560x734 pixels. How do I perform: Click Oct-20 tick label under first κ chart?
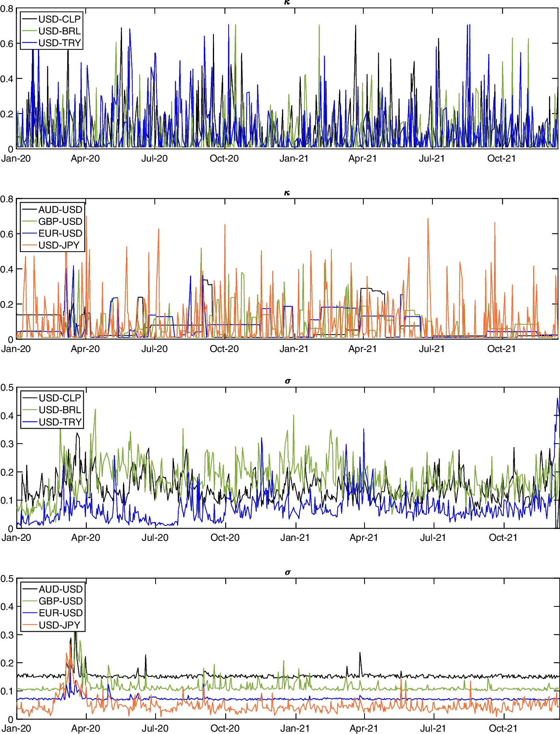tap(224, 158)
